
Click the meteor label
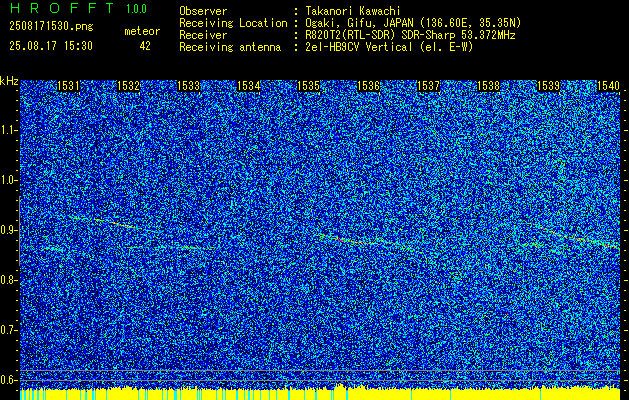click(142, 31)
